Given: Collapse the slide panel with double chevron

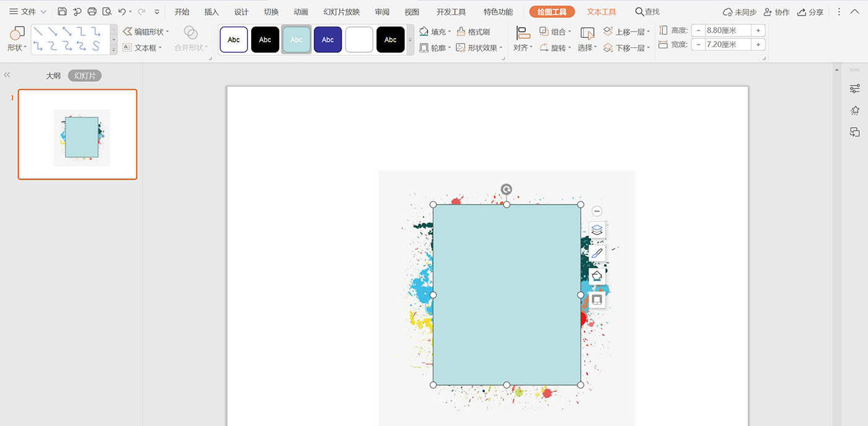Looking at the screenshot, I should (7, 75).
